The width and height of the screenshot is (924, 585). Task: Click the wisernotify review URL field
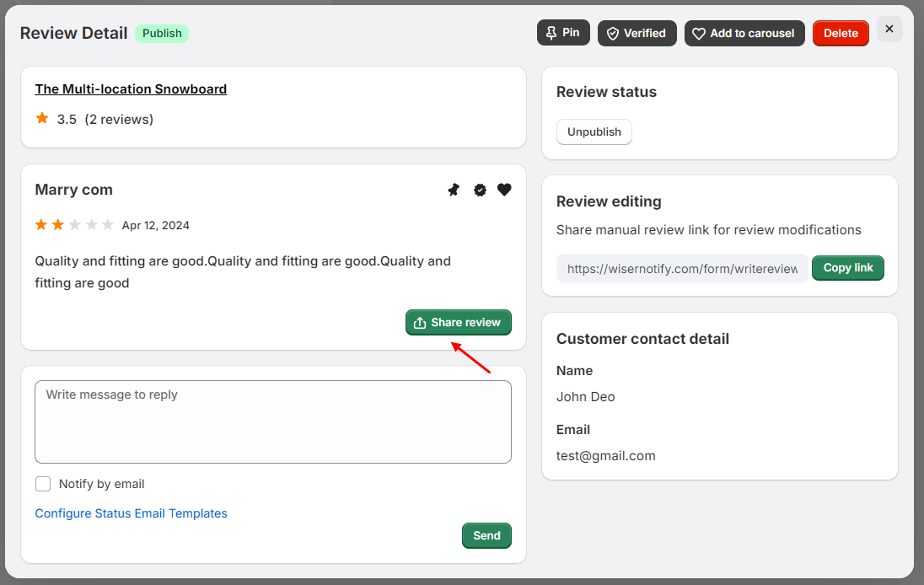(x=681, y=268)
